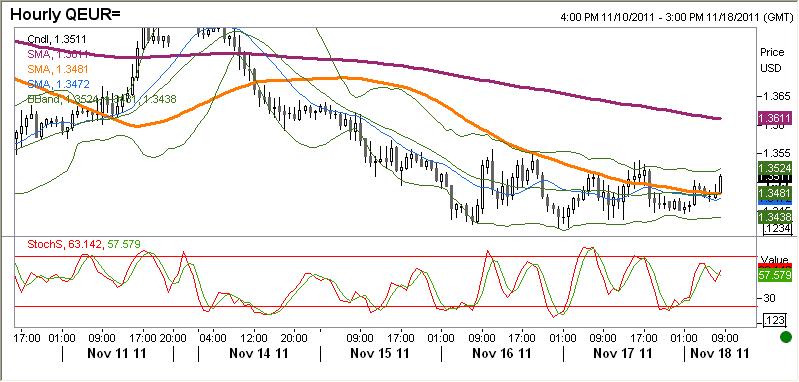Screen dimensions: 799x382
Task: Click the USD currency label
Action: pos(770,68)
